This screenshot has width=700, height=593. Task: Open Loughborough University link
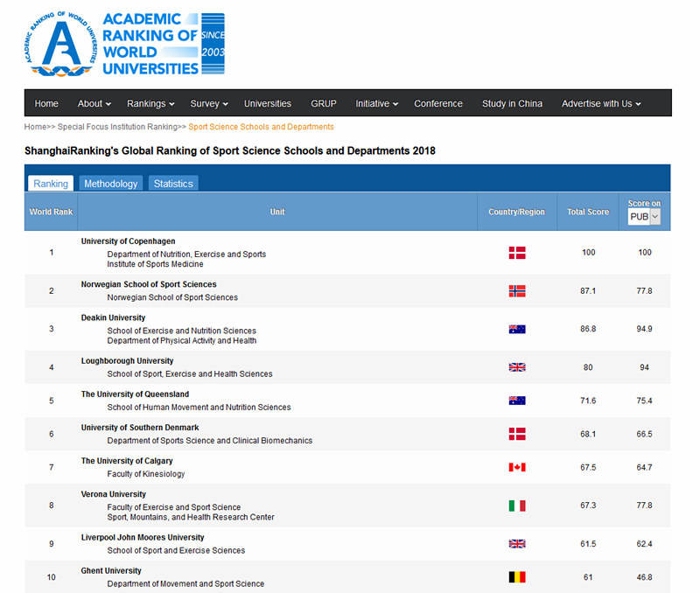click(x=127, y=360)
